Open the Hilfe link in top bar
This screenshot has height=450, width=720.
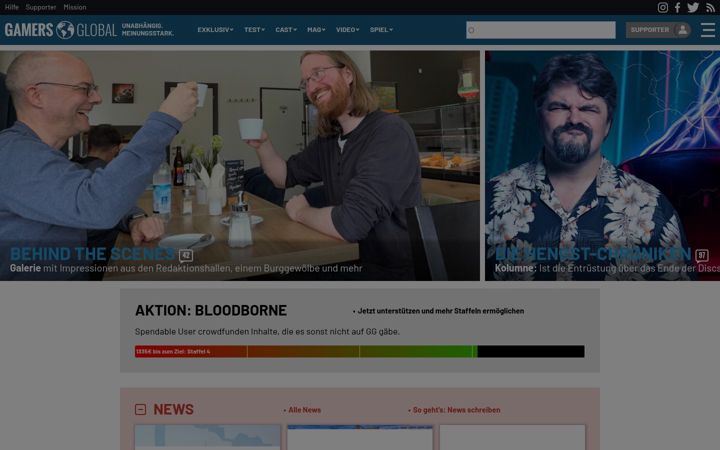click(11, 7)
